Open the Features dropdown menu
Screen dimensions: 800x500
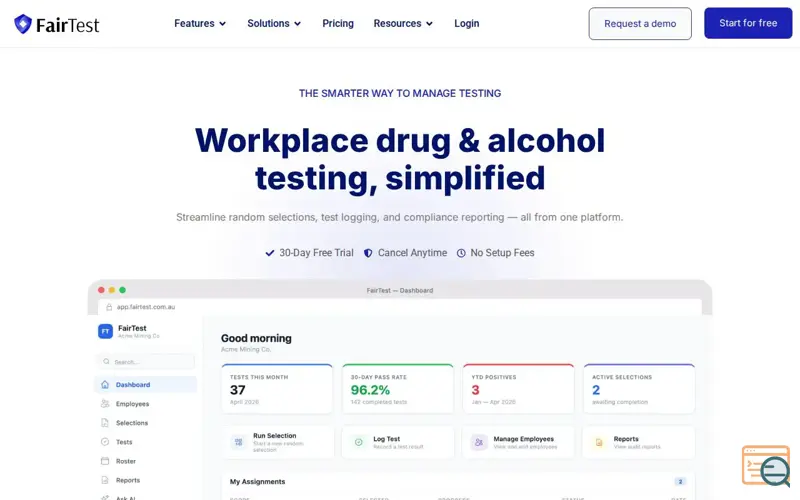tap(200, 23)
